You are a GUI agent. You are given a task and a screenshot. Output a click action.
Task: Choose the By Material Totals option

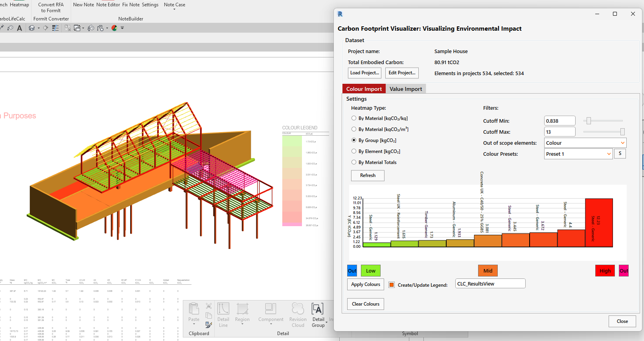pos(354,162)
